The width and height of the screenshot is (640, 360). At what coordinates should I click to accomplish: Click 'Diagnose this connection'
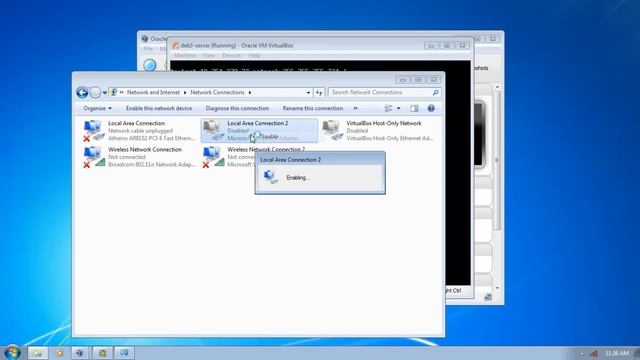[x=237, y=108]
